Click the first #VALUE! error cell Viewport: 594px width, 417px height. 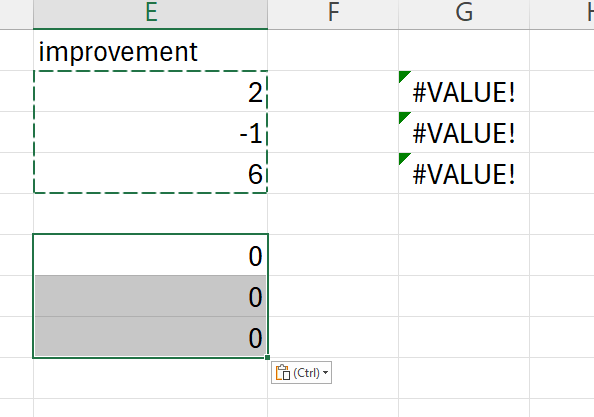[464, 91]
